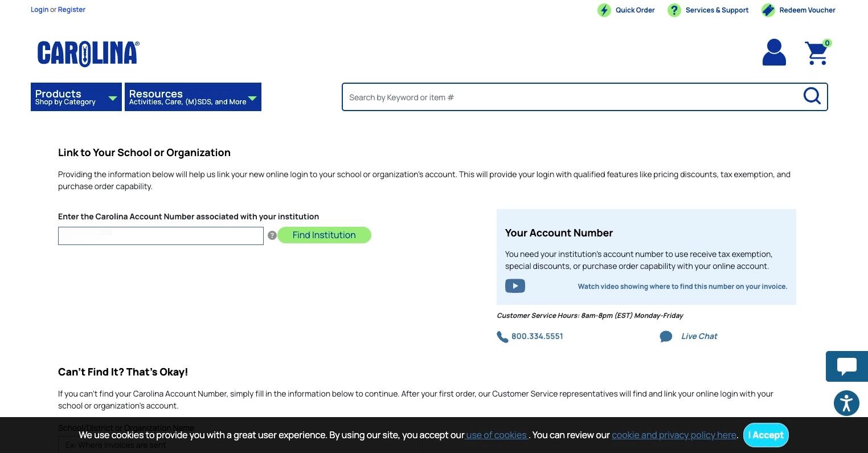Viewport: 868px width, 453px height.
Task: Click the Live Chat speech bubble icon
Action: [666, 337]
